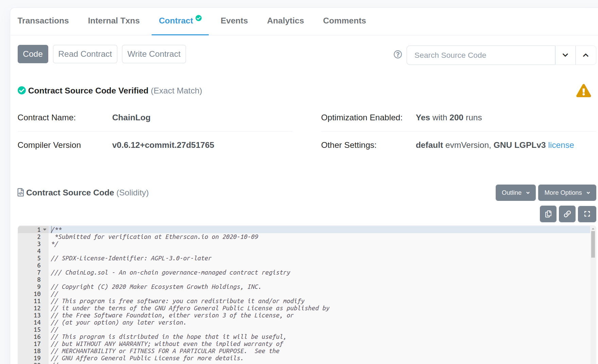Viewport: 598px width, 364px height.
Task: Click the code editor vertical scrollbar
Action: coord(593,245)
